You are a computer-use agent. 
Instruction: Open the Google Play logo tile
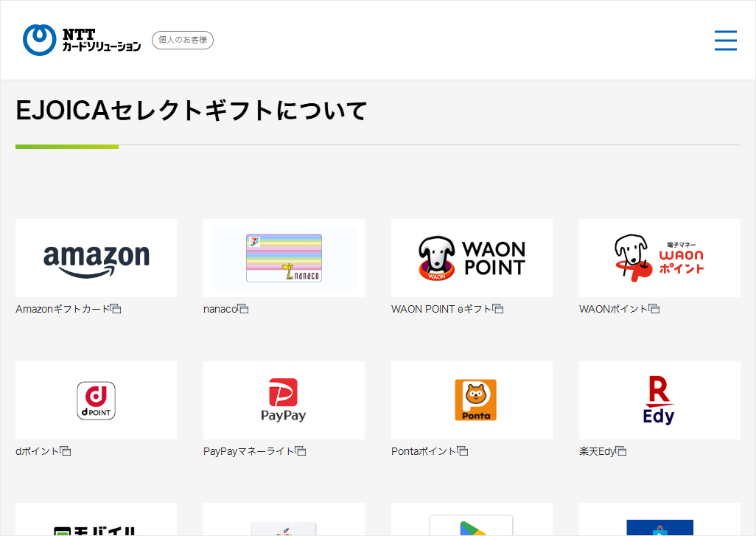point(472,519)
